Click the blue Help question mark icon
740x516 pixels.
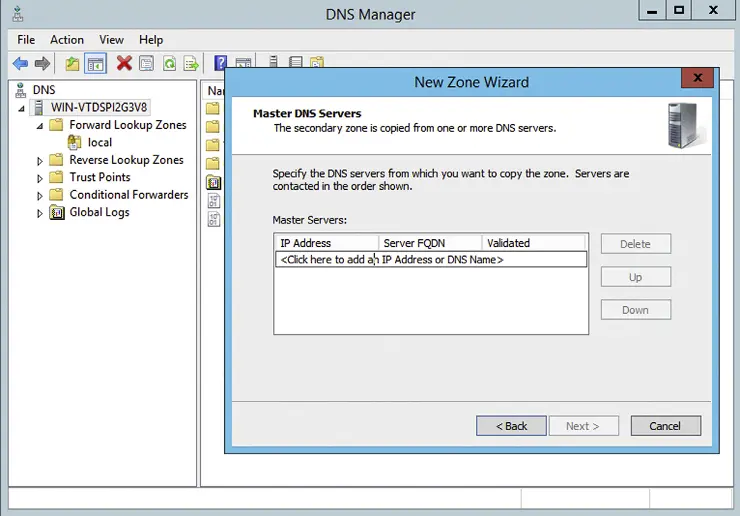(x=221, y=64)
